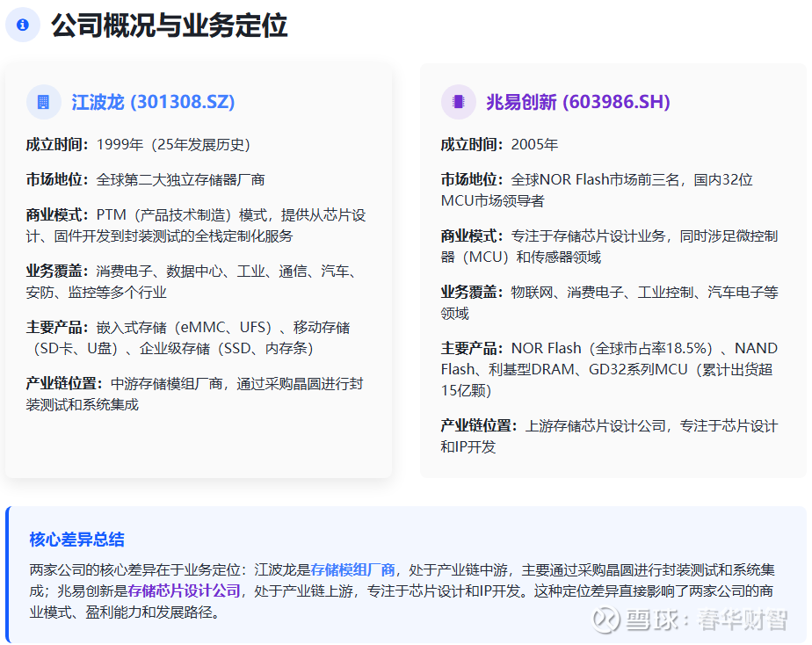This screenshot has width=812, height=645.
Task: Select the 核心差异总结 section heading
Action: click(x=76, y=539)
